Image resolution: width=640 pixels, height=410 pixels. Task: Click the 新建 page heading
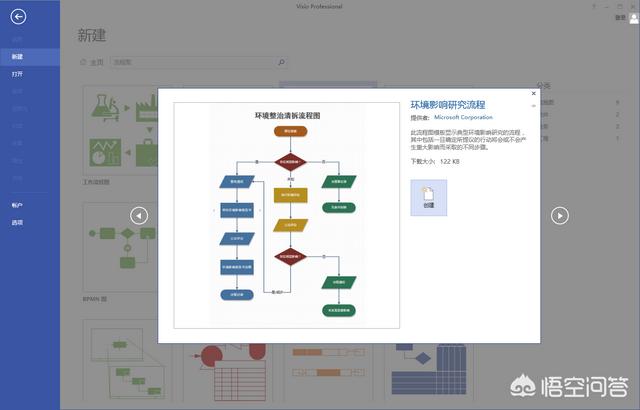tap(92, 35)
